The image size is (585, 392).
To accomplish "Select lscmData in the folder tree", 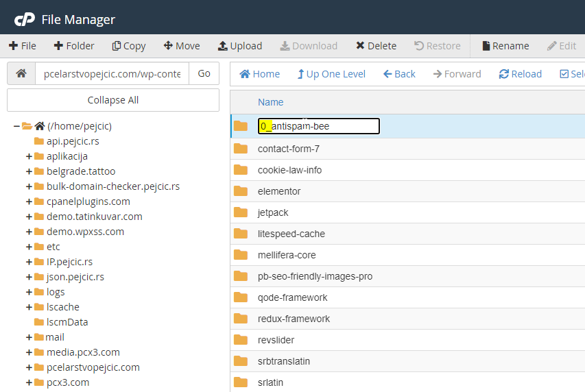I will pos(67,322).
